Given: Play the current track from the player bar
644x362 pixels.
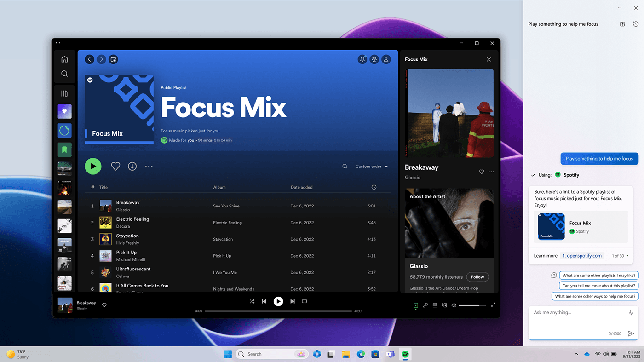Looking at the screenshot, I should pyautogui.click(x=278, y=301).
